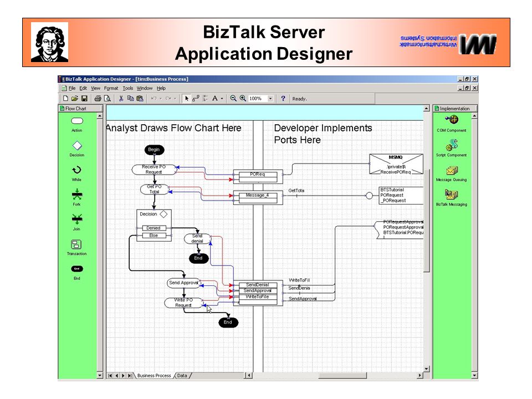Open the Format menu
Viewport: 532px width, 399px height.
click(111, 88)
